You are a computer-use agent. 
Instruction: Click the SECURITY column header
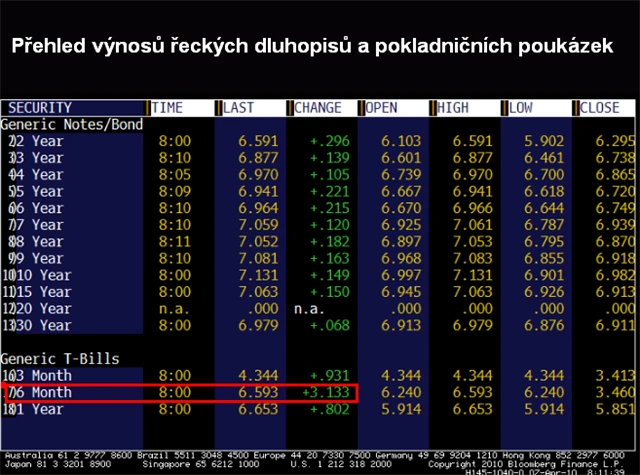40,107
